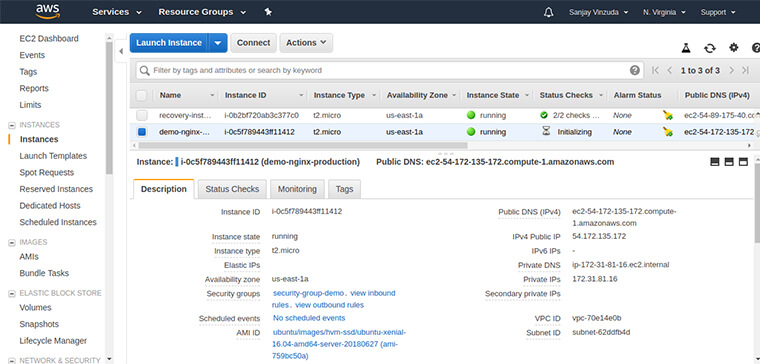The image size is (760, 364).
Task: Open AMIs in sidebar
Action: [29, 257]
